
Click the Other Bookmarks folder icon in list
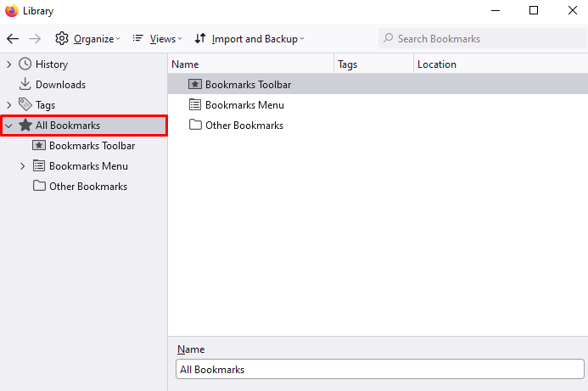coord(195,125)
